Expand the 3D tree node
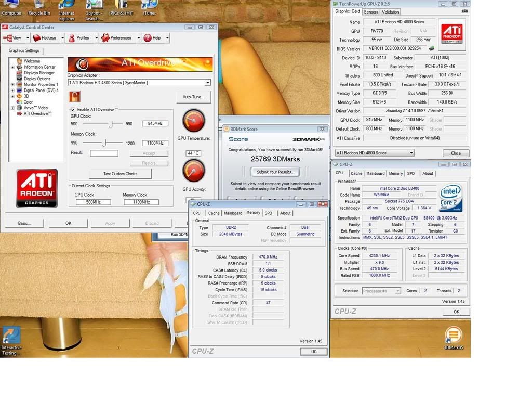The image size is (532, 400). (12, 96)
